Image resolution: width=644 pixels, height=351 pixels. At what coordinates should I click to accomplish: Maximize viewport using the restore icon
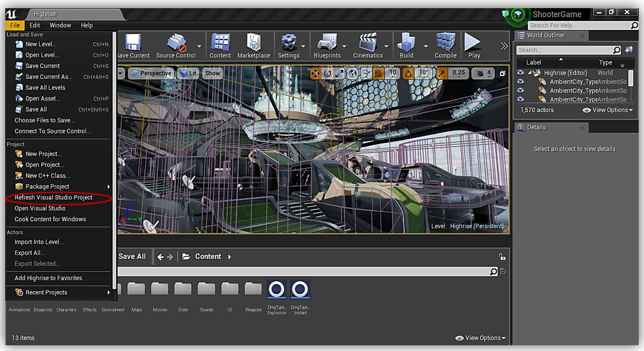tap(502, 73)
